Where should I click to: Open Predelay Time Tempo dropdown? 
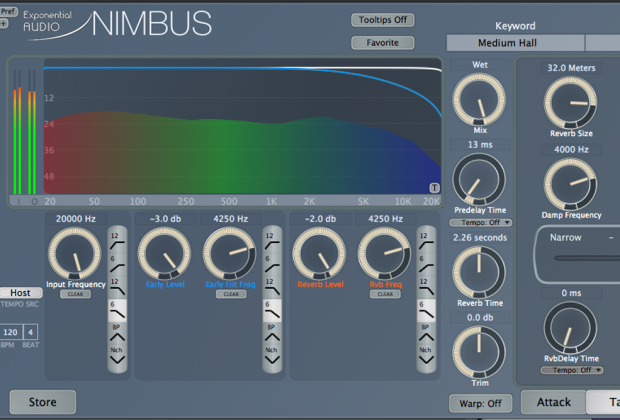click(480, 223)
